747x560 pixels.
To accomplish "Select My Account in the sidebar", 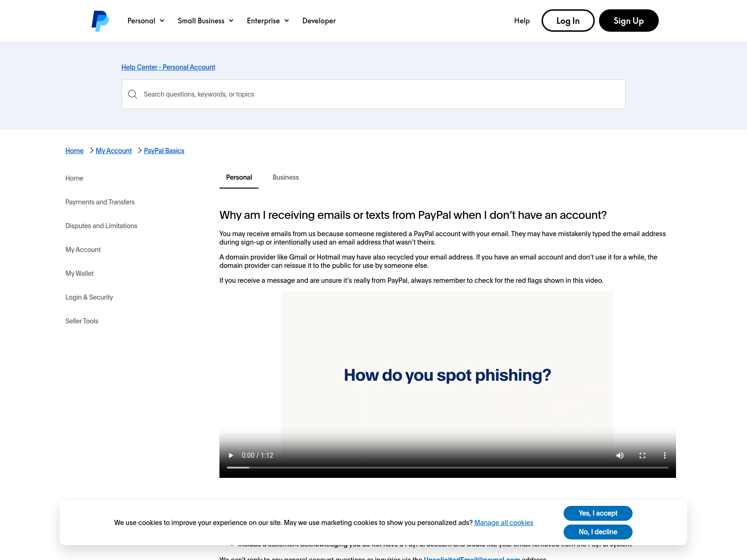I will pos(83,250).
